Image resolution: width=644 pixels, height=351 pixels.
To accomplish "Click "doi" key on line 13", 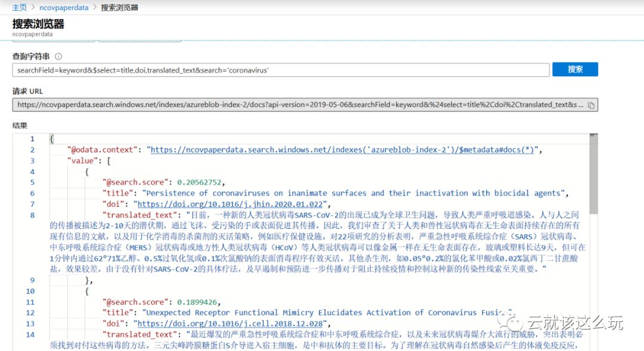I will click(113, 324).
